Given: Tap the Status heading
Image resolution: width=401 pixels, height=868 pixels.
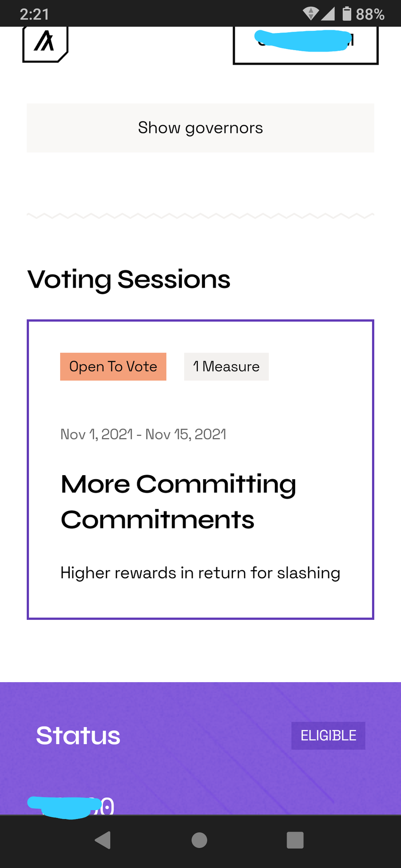Looking at the screenshot, I should [78, 736].
